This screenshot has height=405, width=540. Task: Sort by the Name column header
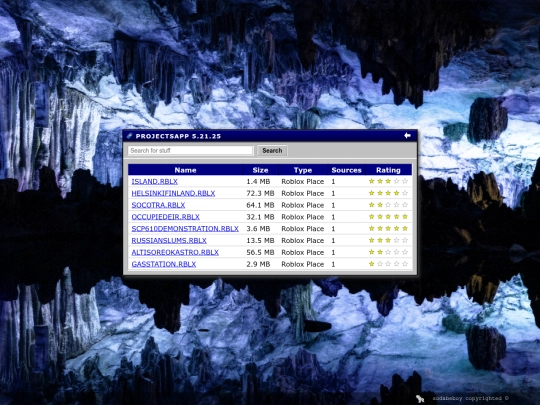[x=185, y=170]
